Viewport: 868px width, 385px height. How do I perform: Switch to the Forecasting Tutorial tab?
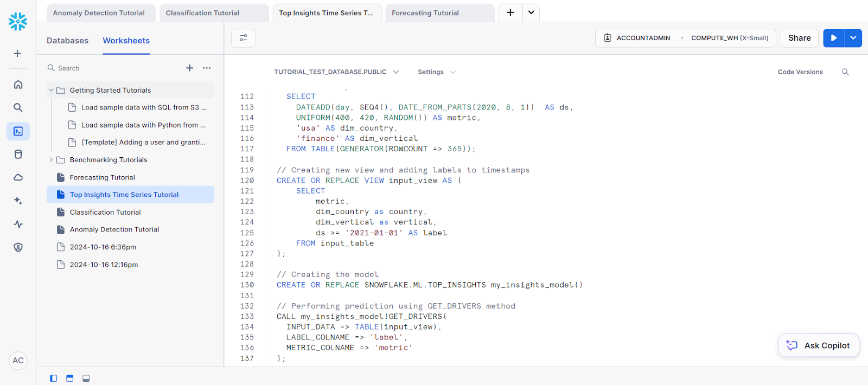(440, 13)
